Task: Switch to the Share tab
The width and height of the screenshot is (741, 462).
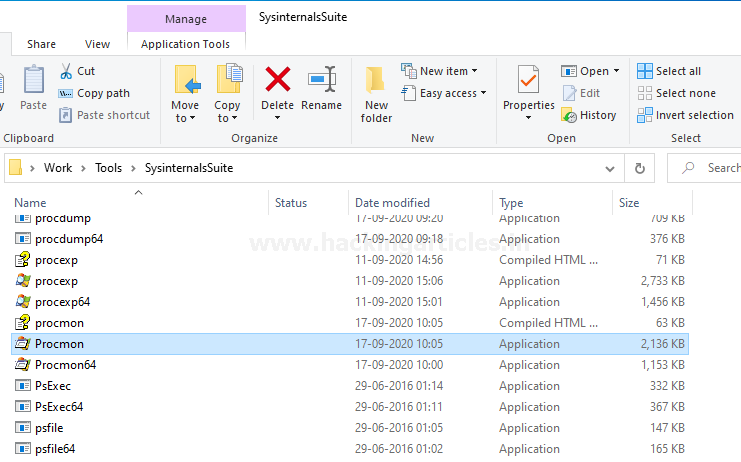Action: tap(41, 44)
